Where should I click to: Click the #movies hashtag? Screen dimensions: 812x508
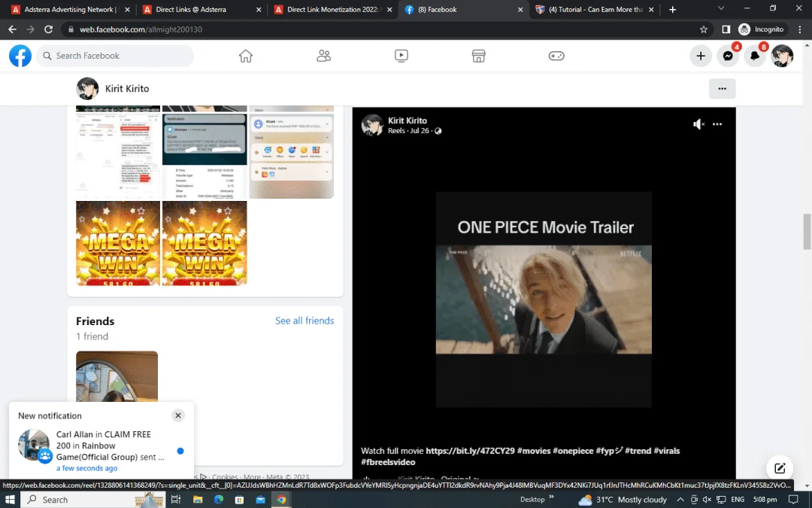[533, 451]
